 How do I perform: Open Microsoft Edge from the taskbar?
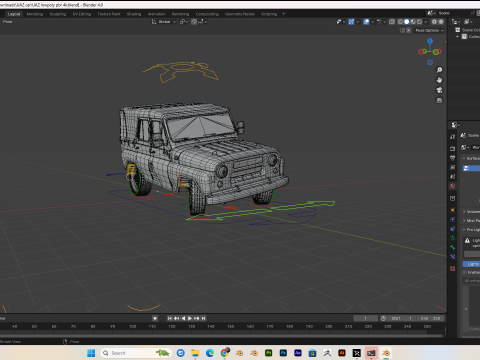(210, 353)
